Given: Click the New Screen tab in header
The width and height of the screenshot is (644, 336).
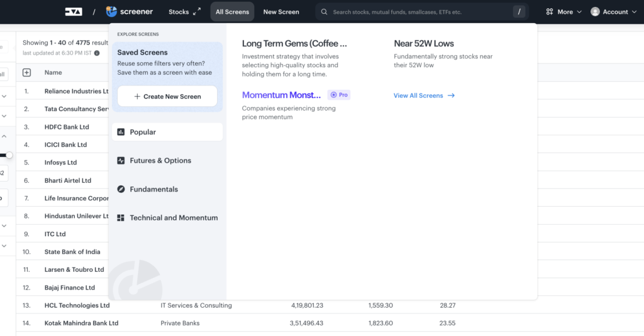Looking at the screenshot, I should coord(281,12).
